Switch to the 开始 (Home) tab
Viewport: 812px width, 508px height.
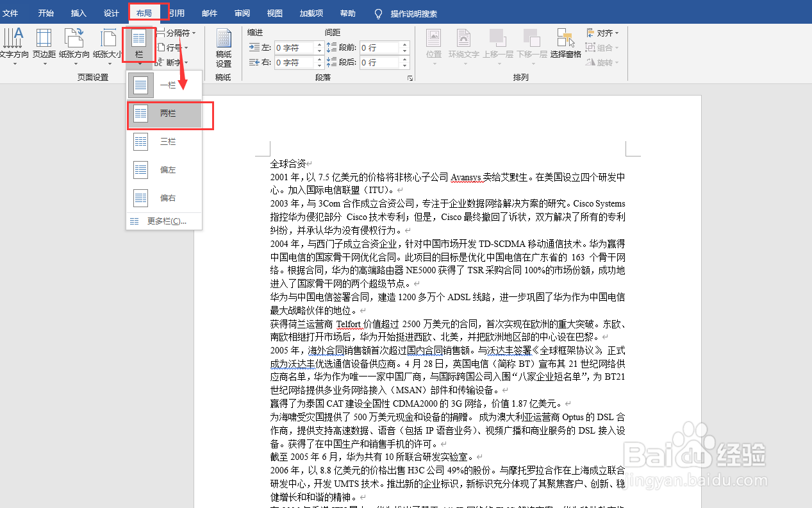coord(46,13)
